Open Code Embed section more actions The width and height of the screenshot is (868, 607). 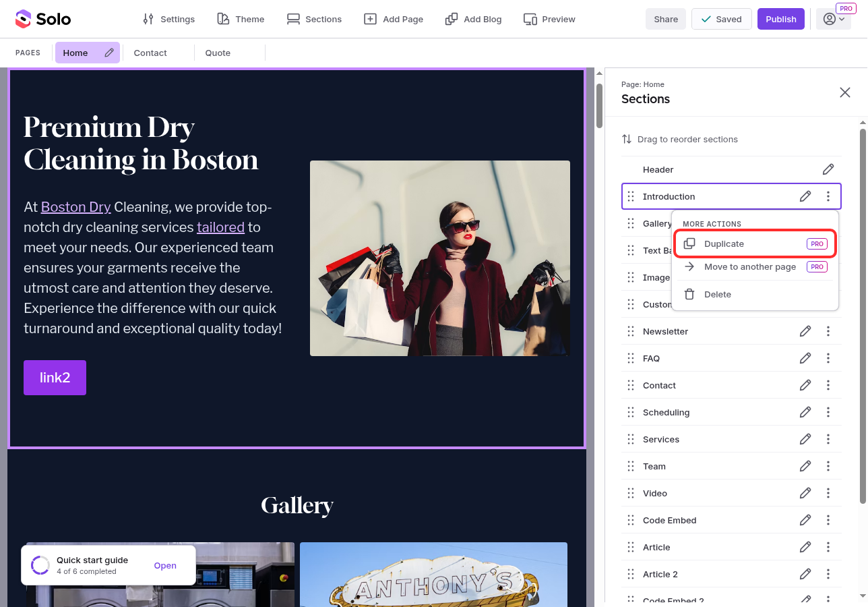pos(828,520)
